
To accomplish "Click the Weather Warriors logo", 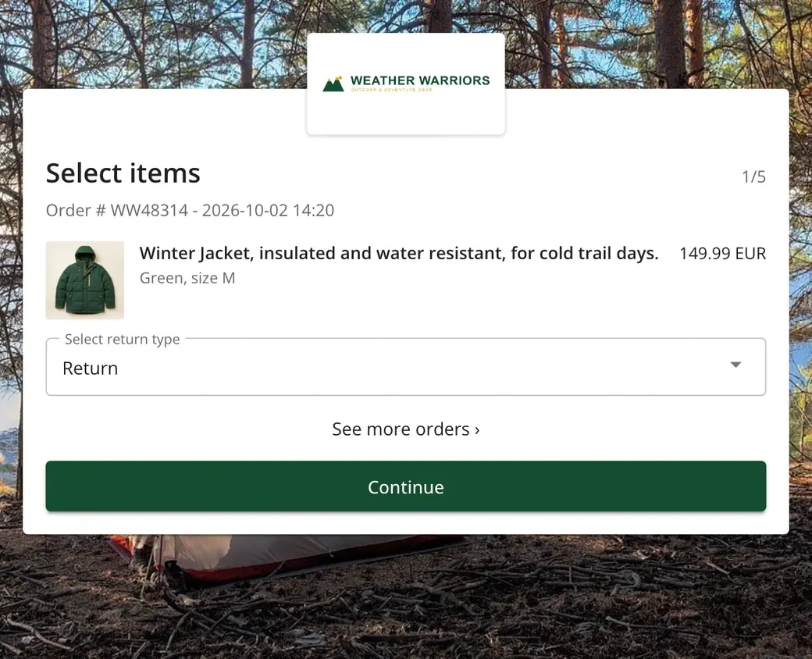I will [406, 84].
